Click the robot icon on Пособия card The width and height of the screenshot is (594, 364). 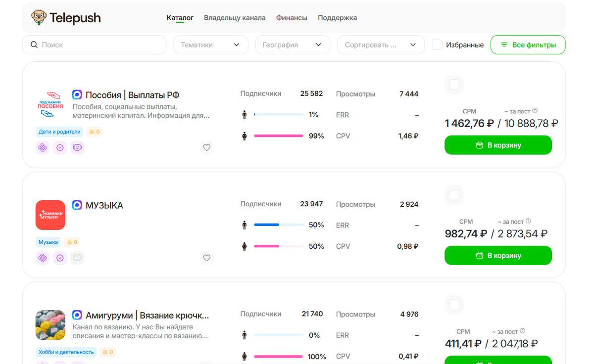77,147
